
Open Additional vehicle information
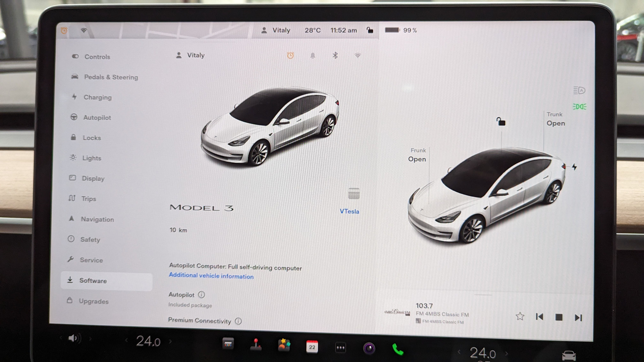click(211, 276)
